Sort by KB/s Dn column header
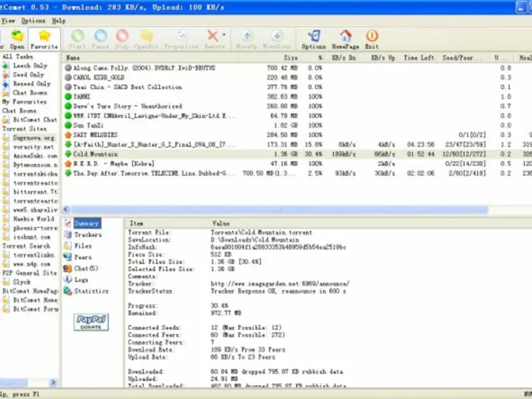Viewport: 532px width, 399px height. tap(343, 58)
